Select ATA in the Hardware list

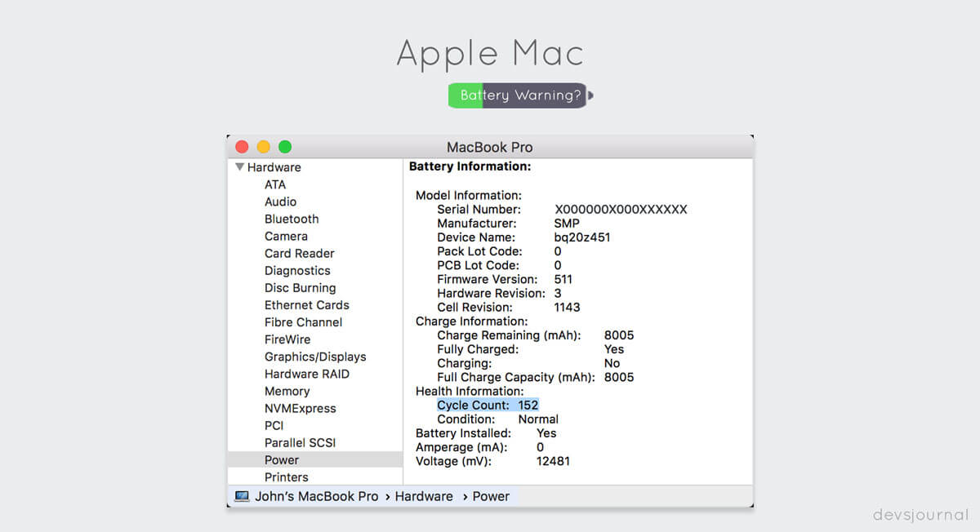275,184
